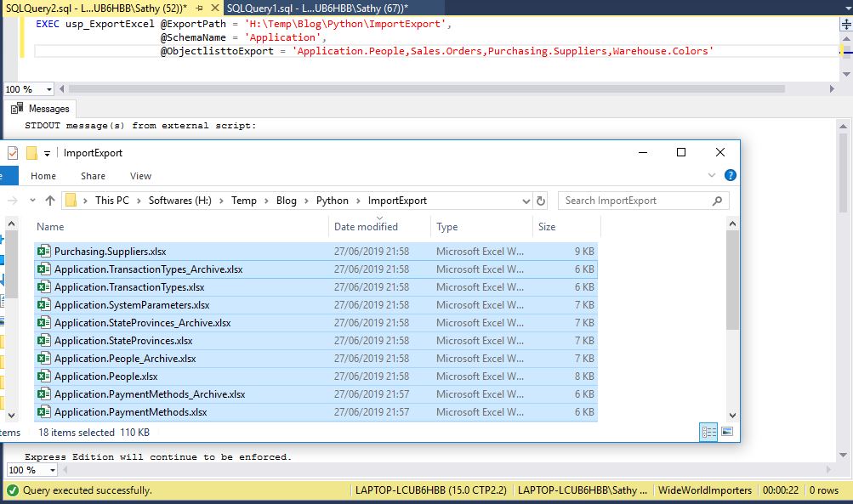Switch to the details view button
Image resolution: width=853 pixels, height=504 pixels.
coord(708,432)
